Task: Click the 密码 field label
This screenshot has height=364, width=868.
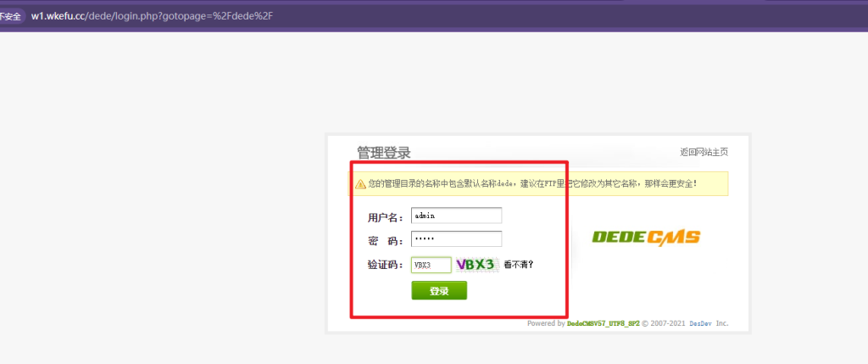Action: pyautogui.click(x=386, y=241)
